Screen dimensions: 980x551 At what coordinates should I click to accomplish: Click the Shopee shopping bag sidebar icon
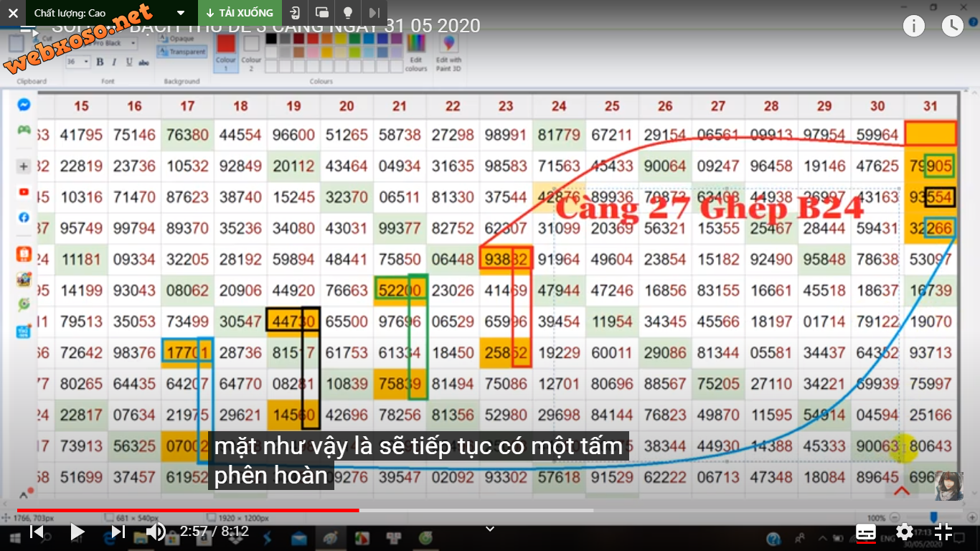click(x=24, y=255)
